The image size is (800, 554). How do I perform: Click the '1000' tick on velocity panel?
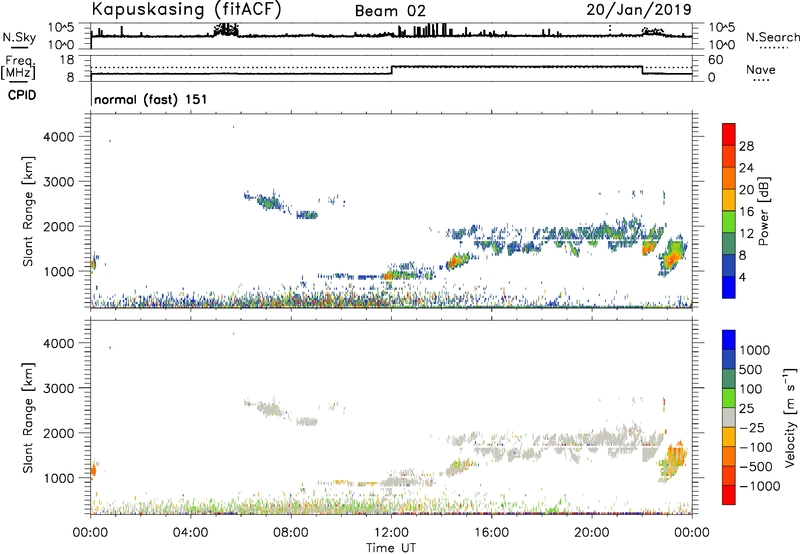click(59, 477)
